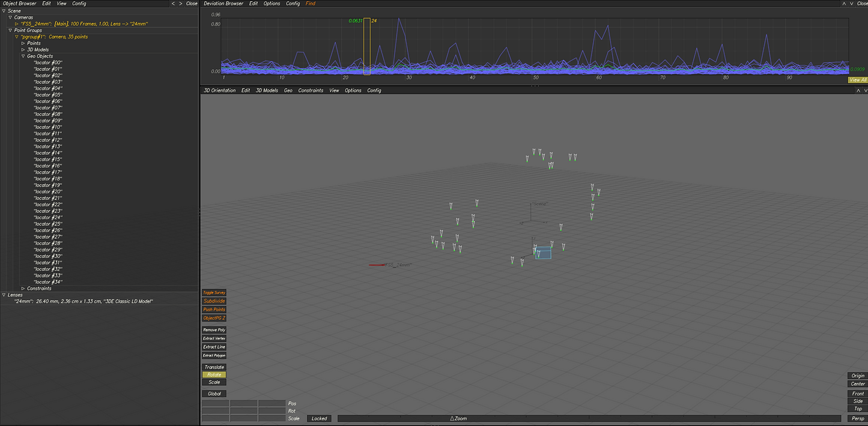This screenshot has height=426, width=868.
Task: Select Rotate transform mode
Action: point(214,374)
